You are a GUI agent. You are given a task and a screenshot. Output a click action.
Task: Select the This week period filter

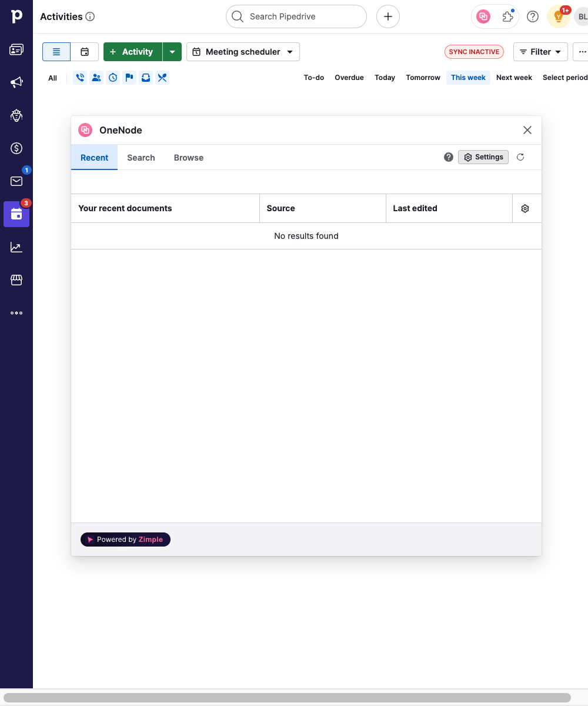point(468,78)
